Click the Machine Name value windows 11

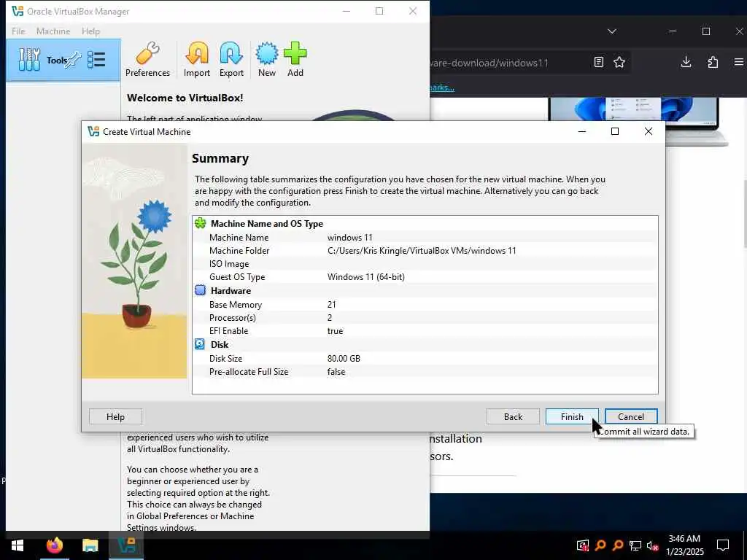(349, 237)
